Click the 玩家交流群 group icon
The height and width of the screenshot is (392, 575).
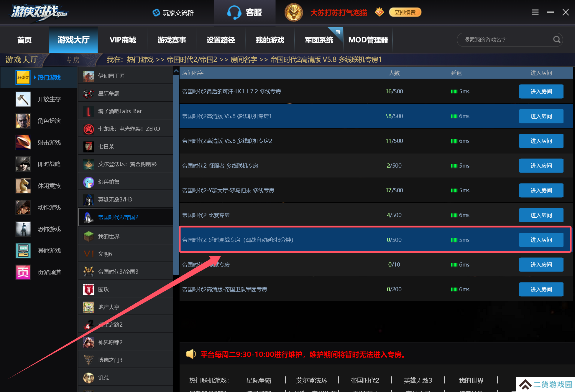click(156, 13)
